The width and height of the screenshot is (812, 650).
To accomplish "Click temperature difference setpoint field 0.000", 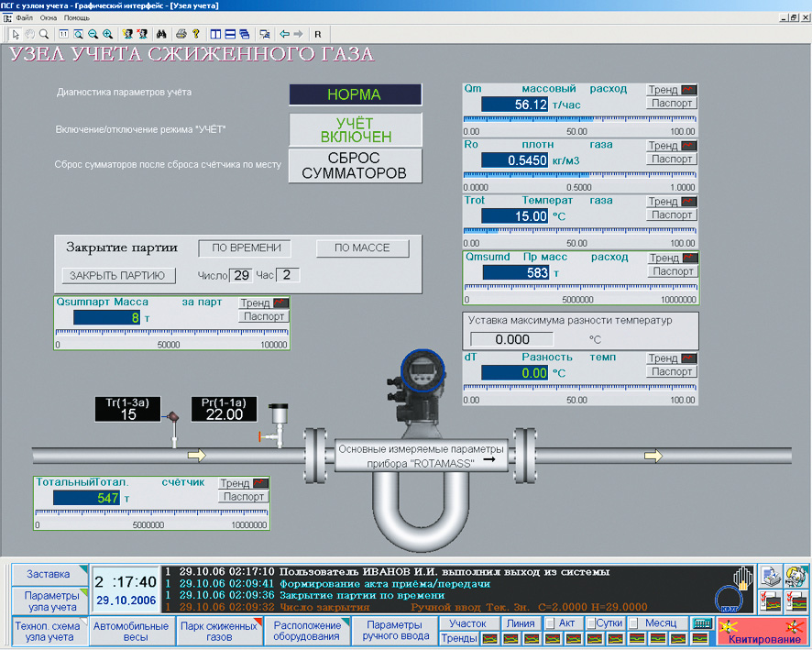I will (x=511, y=340).
